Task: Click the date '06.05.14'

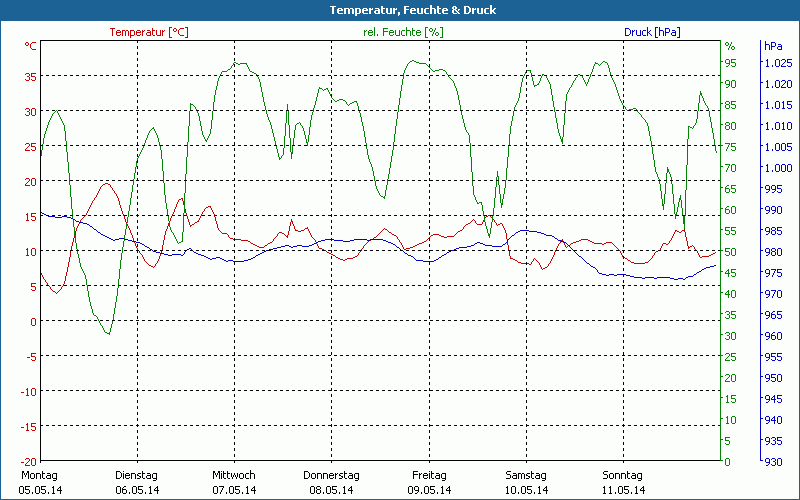Action: tap(137, 490)
